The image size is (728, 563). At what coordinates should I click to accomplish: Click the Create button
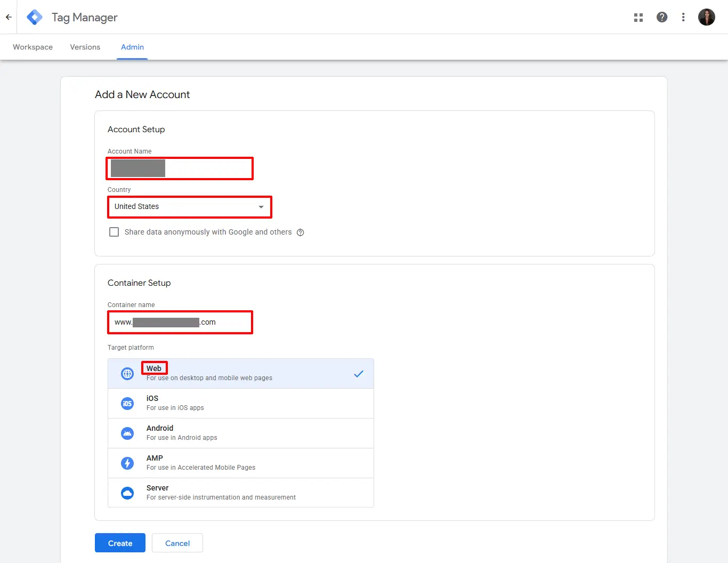(120, 543)
